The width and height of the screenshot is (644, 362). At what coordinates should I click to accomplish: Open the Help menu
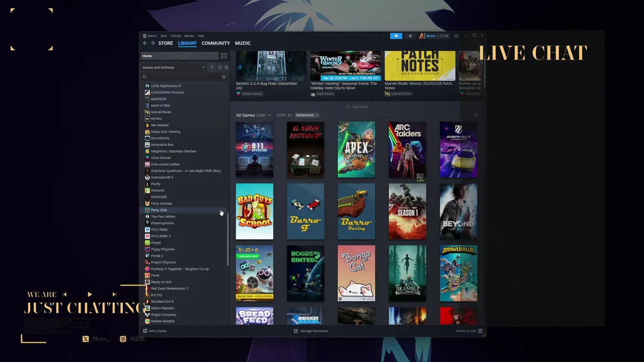201,36
